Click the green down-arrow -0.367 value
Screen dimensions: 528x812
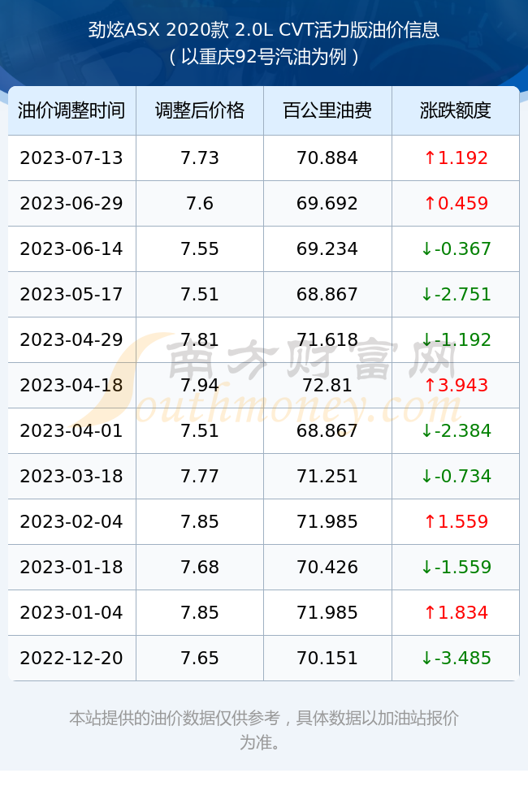pos(456,249)
